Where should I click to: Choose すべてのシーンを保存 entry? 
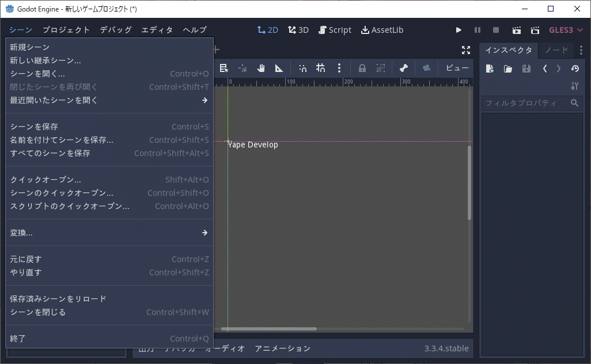[109, 153]
